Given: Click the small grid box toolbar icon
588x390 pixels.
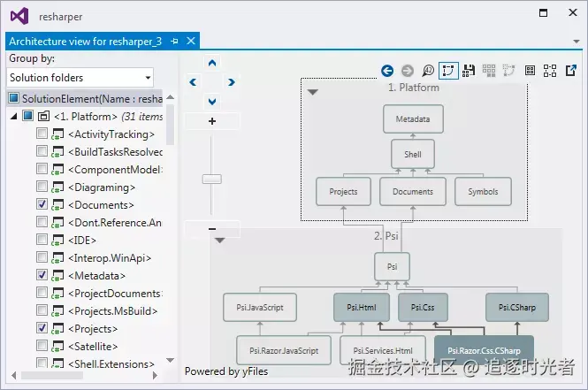Looking at the screenshot, I should (530, 70).
